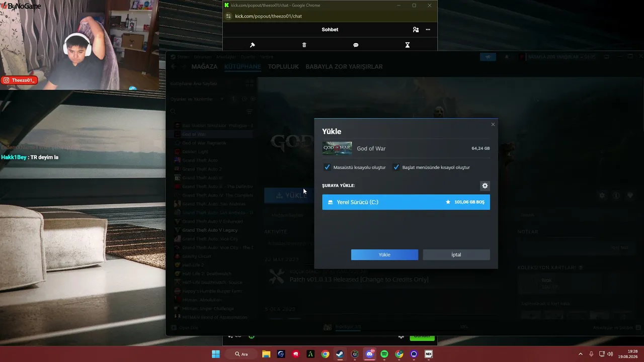
Task: Select Gravity Circuit in the library list
Action: tap(197, 256)
